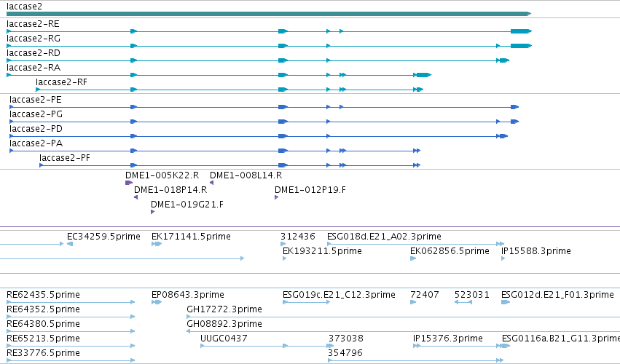Click the IP15588.3prime label
Screen dimensions: 620x364
(535, 251)
